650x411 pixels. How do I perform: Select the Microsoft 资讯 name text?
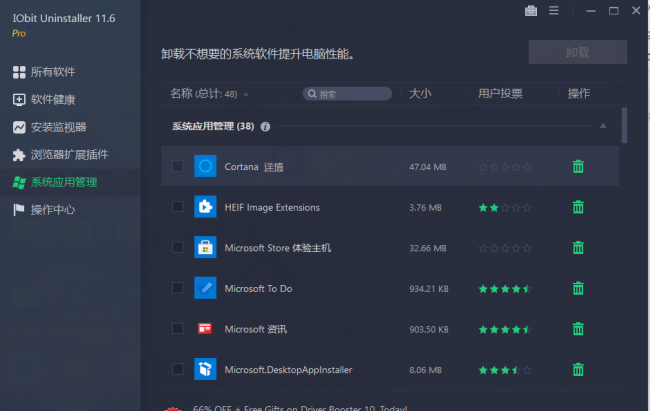255,329
